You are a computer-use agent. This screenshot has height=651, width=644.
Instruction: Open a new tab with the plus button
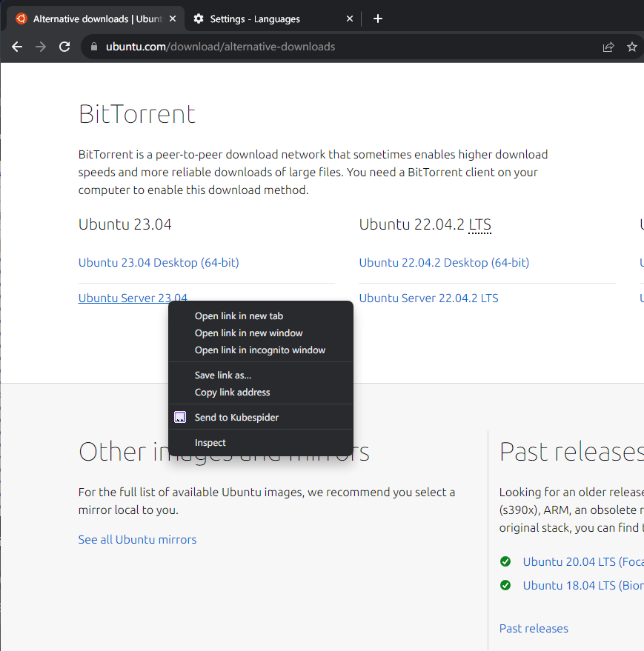pyautogui.click(x=378, y=19)
